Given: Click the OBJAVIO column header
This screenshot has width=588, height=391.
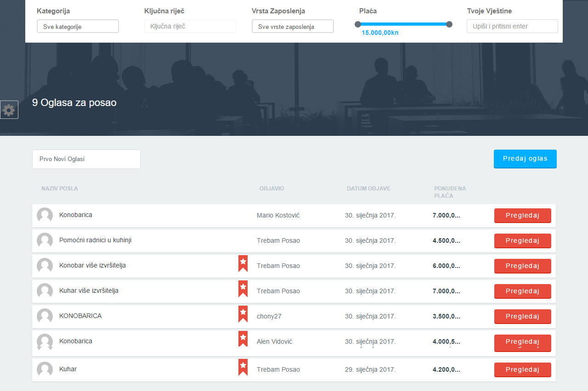Looking at the screenshot, I should [271, 189].
